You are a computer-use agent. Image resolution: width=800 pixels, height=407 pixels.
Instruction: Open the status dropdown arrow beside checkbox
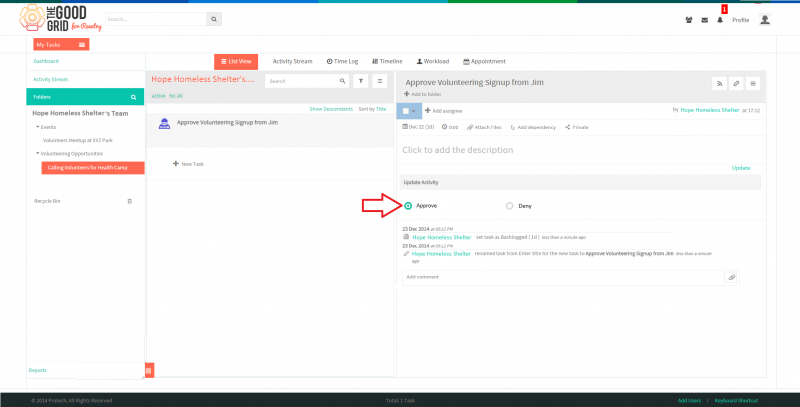[x=414, y=111]
